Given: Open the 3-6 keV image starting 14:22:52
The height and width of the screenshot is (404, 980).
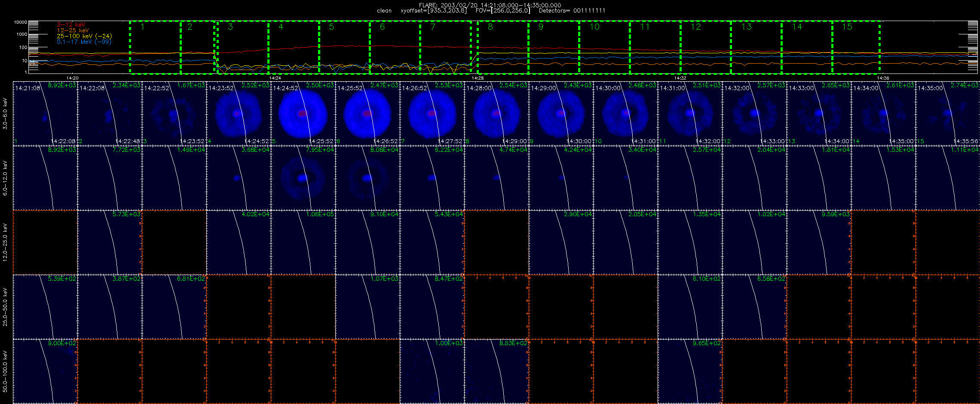Looking at the screenshot, I should tap(174, 113).
